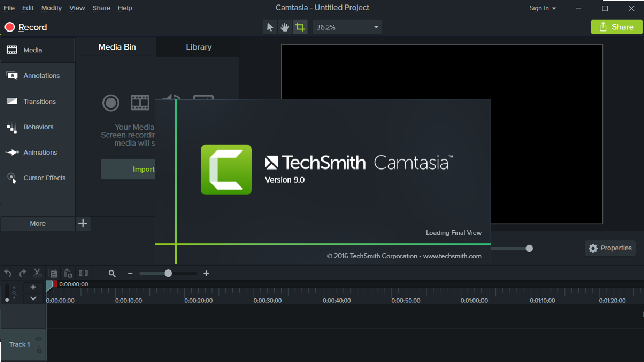Click the Import media button

coord(128,169)
